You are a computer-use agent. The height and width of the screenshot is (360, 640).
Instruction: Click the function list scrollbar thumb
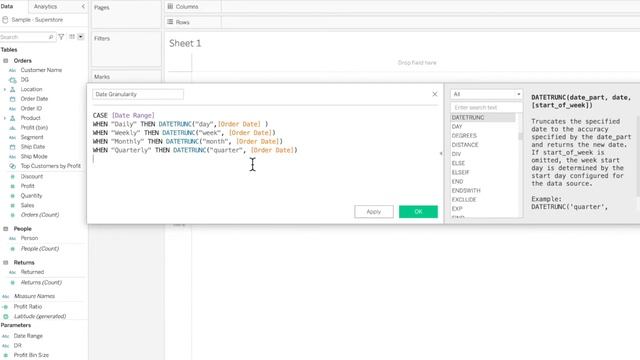(x=520, y=136)
